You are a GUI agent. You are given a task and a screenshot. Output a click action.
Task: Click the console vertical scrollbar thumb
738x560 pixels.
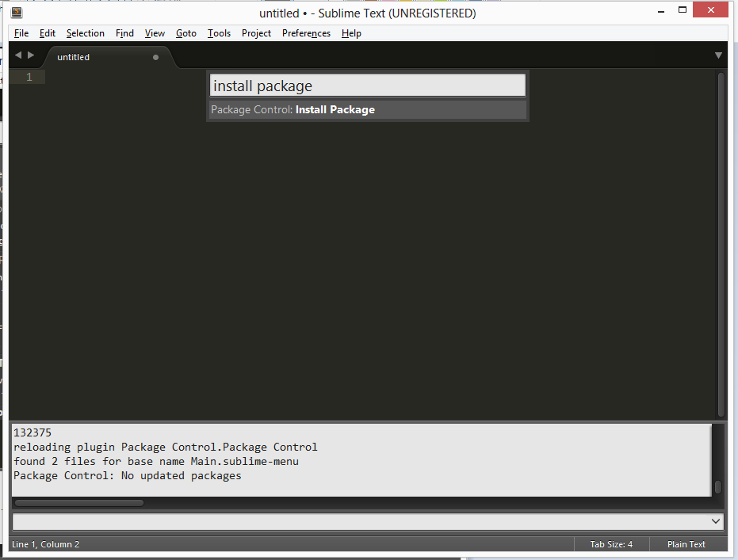pos(717,486)
